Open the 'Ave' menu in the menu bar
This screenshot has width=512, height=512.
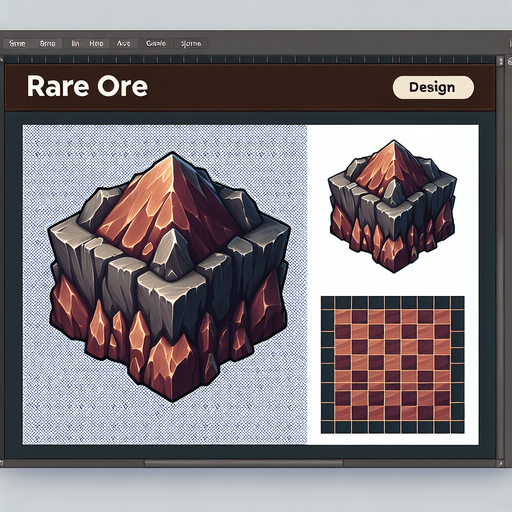click(x=123, y=44)
